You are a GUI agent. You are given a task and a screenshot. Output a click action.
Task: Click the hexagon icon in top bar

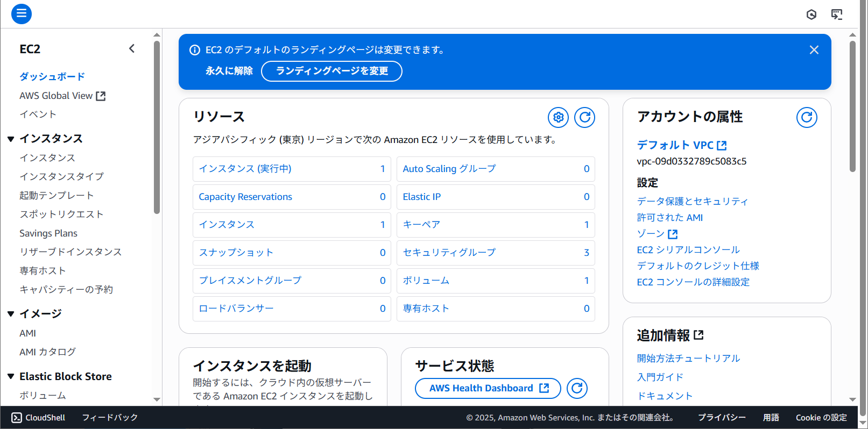811,15
